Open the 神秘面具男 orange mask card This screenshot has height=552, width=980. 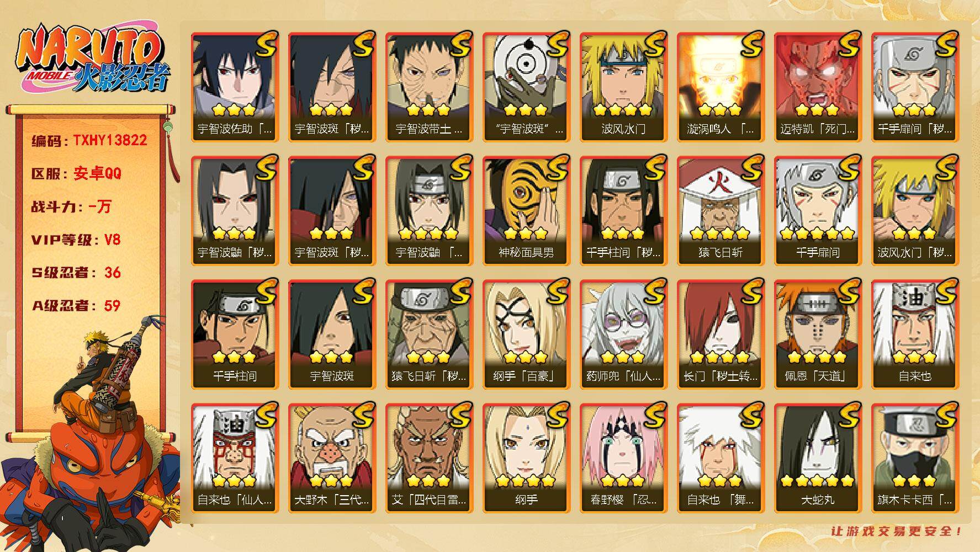[526, 210]
